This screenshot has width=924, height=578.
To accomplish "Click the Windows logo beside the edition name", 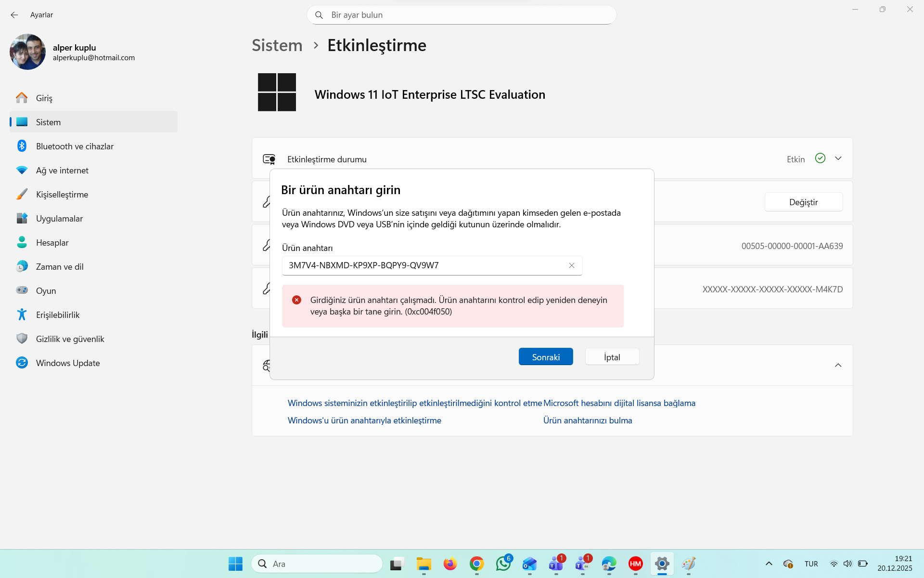I will pyautogui.click(x=277, y=92).
